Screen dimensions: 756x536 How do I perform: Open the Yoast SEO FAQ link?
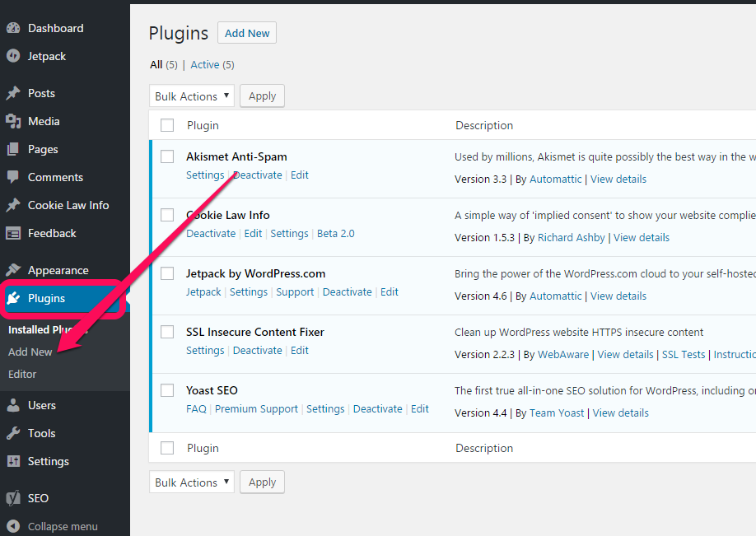[196, 408]
